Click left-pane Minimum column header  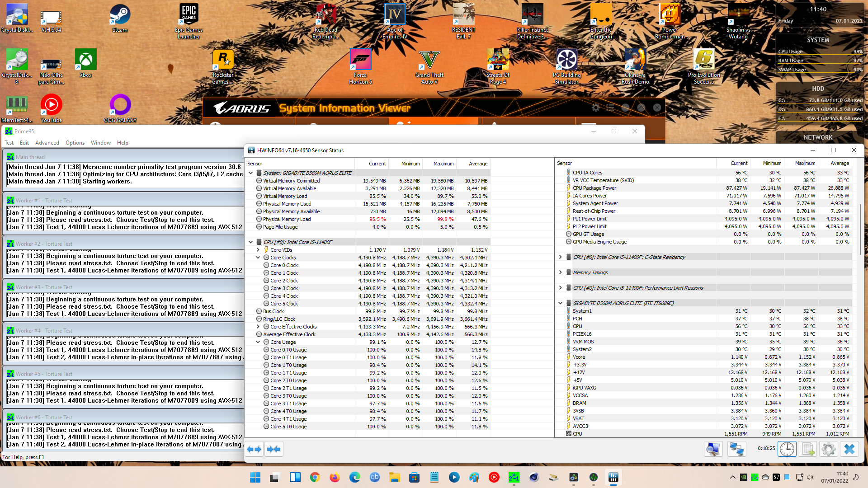click(x=406, y=164)
